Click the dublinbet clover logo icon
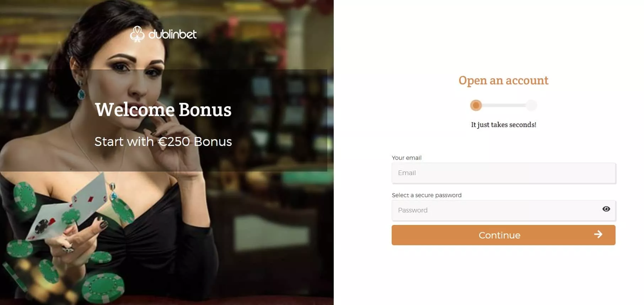The height and width of the screenshot is (305, 644). [137, 34]
